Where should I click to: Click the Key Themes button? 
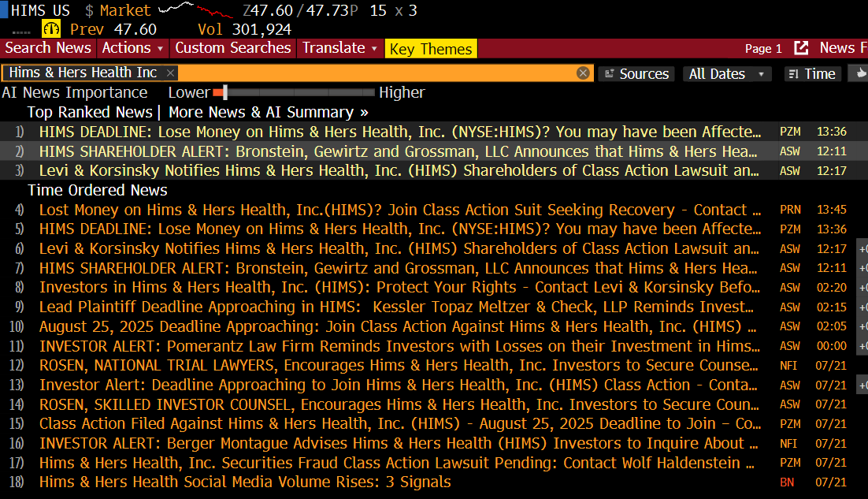(x=431, y=49)
